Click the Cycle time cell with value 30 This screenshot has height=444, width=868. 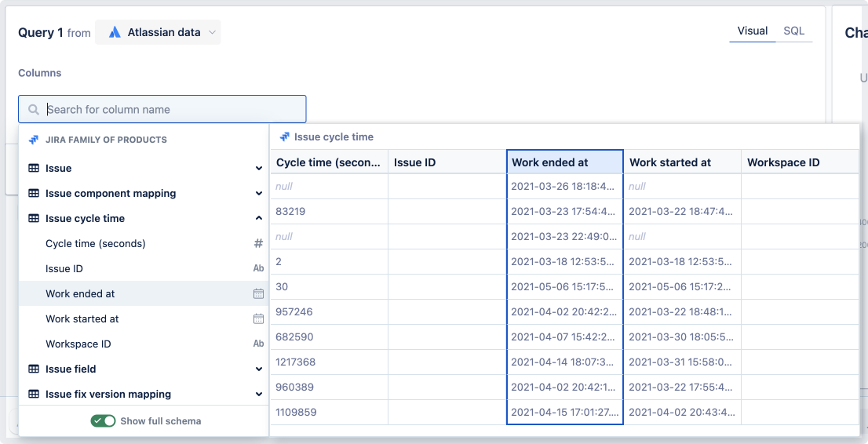[330, 287]
